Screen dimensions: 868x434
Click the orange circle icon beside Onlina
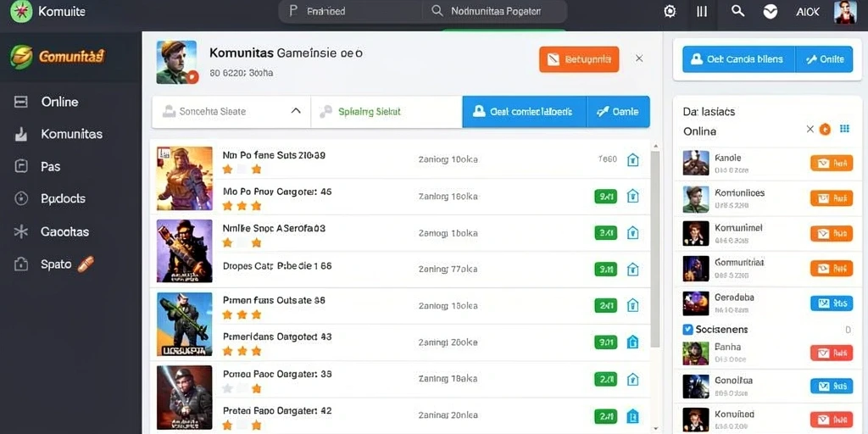(x=825, y=130)
